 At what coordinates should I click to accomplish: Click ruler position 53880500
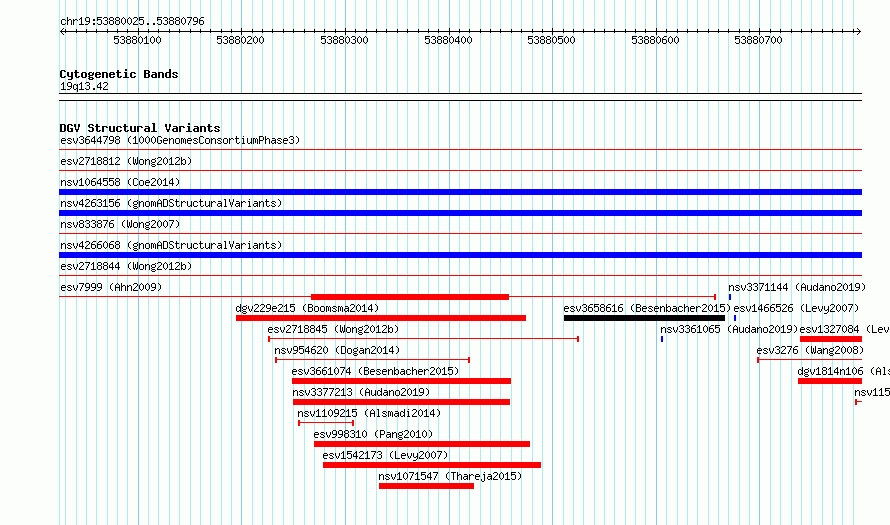pos(552,40)
